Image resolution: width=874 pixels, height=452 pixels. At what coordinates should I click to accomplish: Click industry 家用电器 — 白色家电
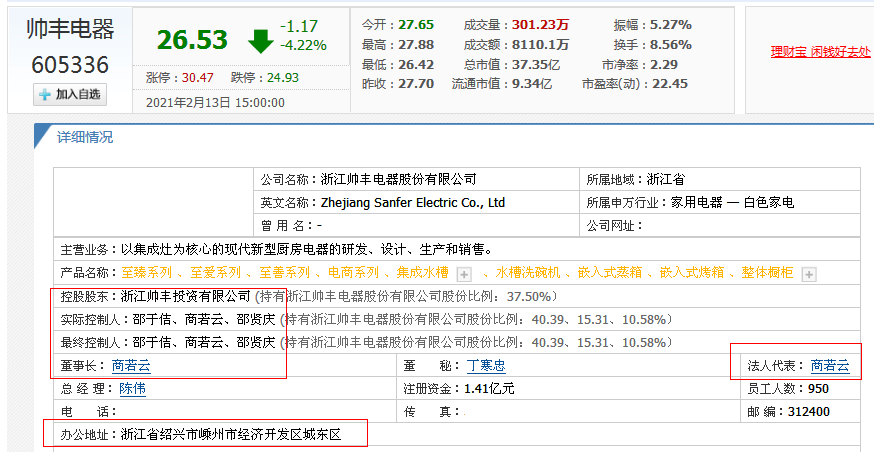pos(730,203)
